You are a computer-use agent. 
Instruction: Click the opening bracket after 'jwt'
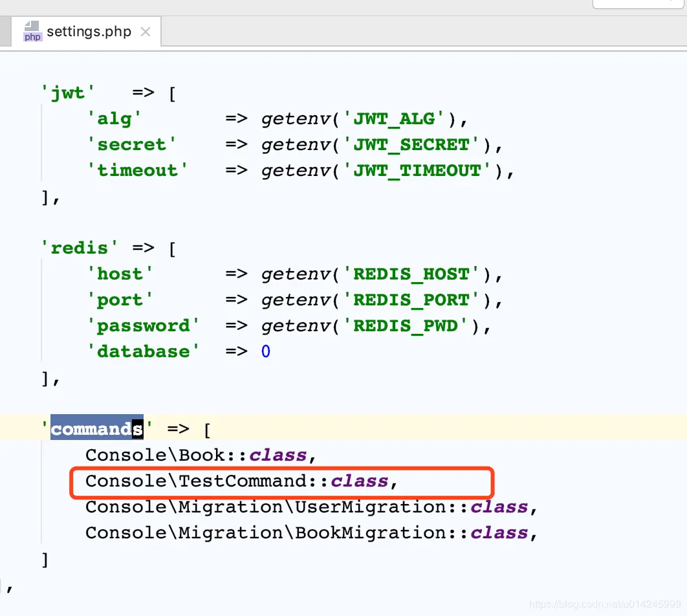pyautogui.click(x=172, y=94)
